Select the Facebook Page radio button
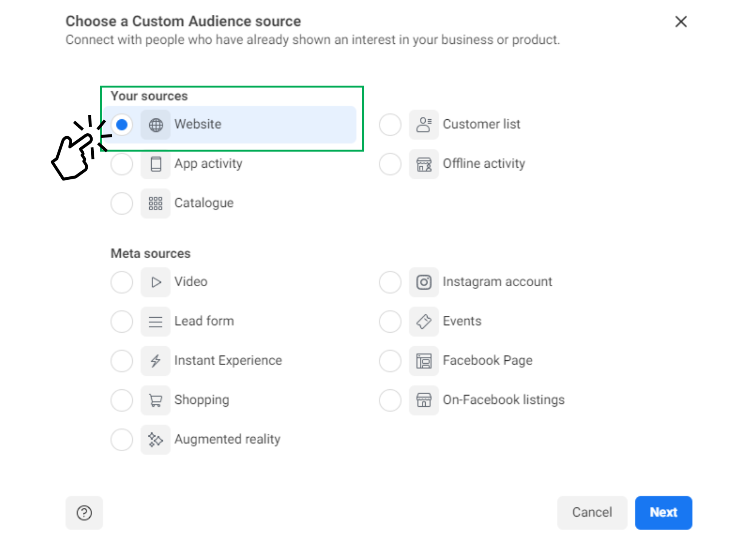 tap(390, 361)
